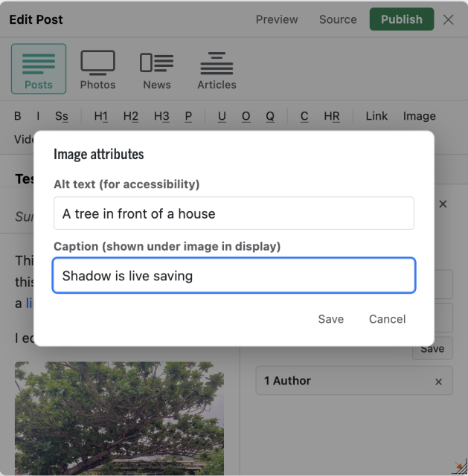Cancel the image attributes dialog
The height and width of the screenshot is (476, 468).
[387, 319]
